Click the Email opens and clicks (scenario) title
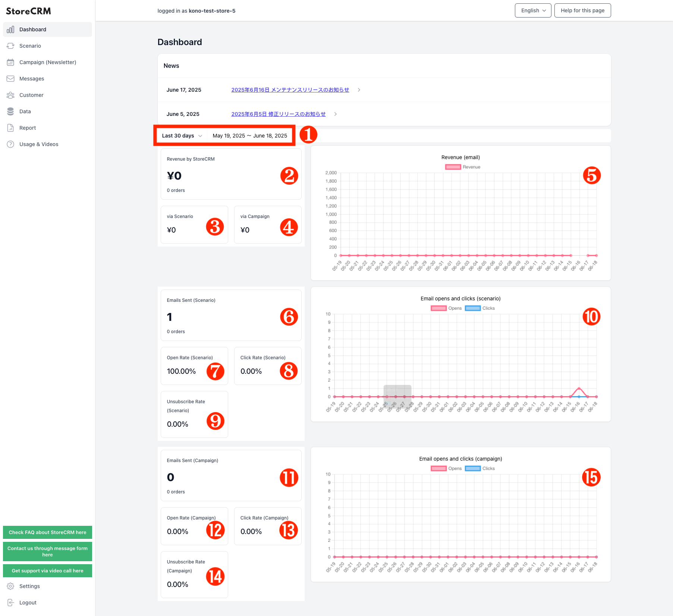The width and height of the screenshot is (673, 616). (460, 298)
